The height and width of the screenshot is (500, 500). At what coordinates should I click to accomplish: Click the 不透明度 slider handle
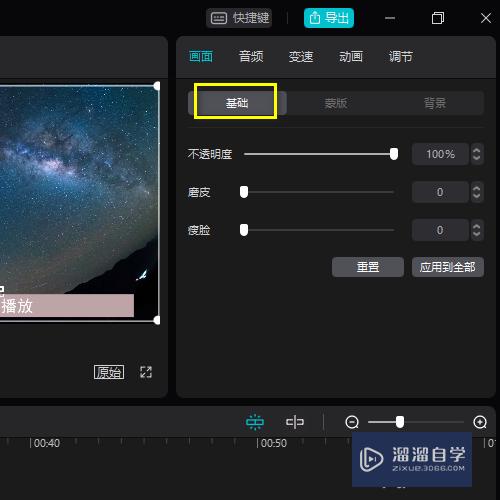(x=394, y=154)
